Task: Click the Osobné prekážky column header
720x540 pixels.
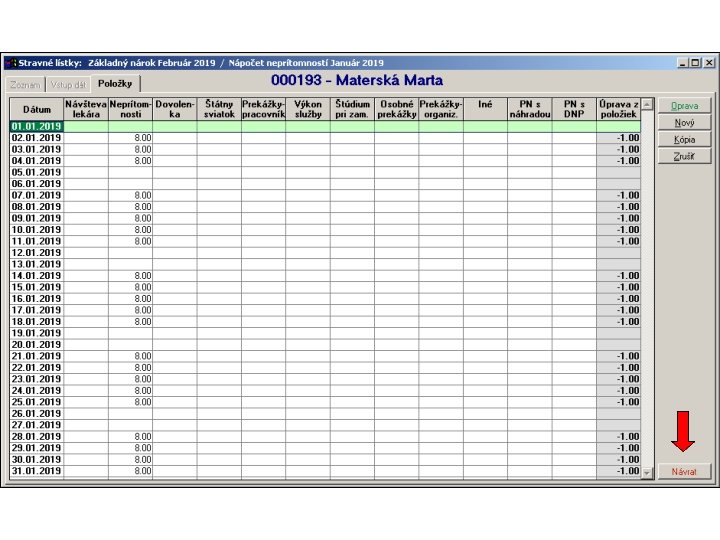Action: point(397,109)
